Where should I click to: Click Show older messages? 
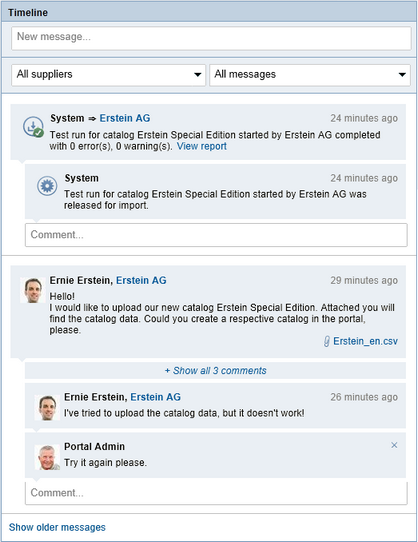(57, 527)
